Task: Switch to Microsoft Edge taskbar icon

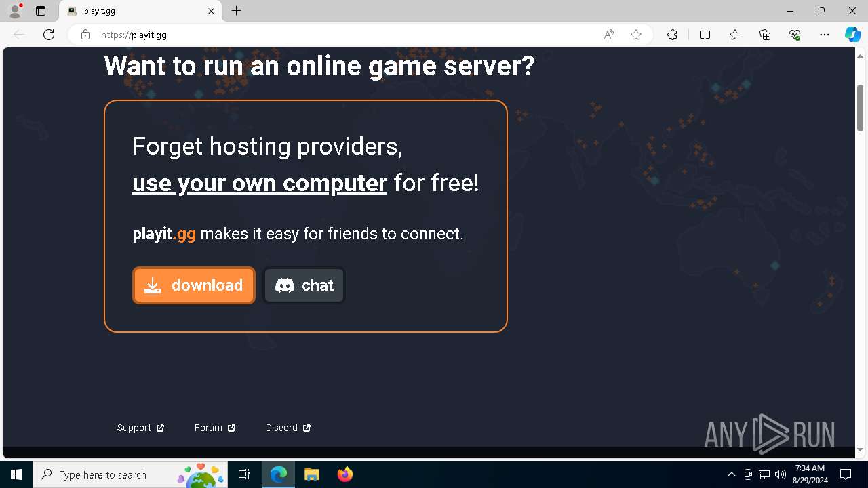Action: coord(279,474)
